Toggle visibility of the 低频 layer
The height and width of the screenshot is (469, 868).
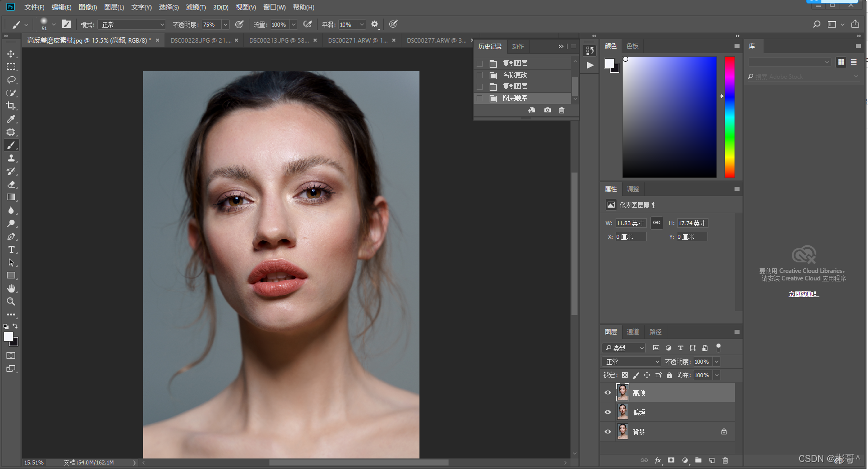[x=608, y=412]
